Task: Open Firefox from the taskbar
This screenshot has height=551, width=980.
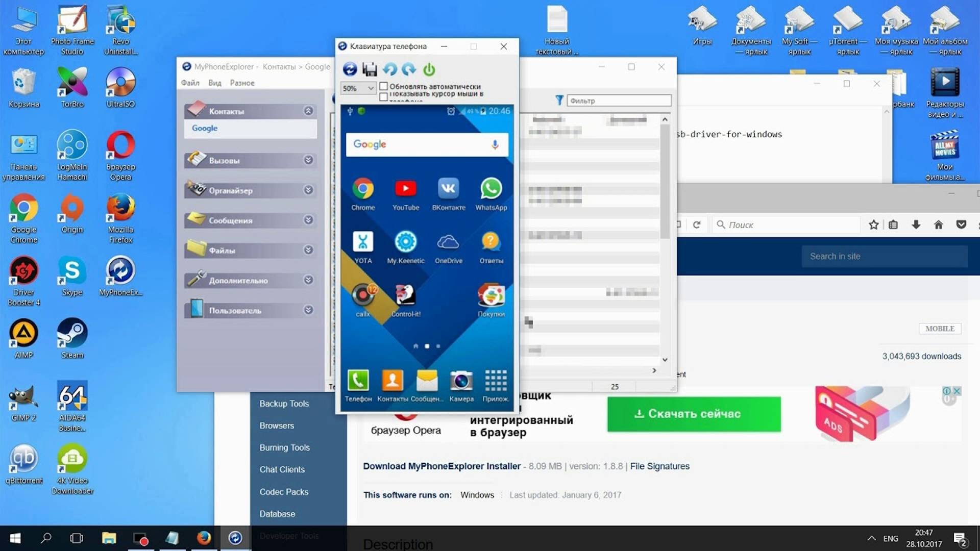Action: [204, 538]
